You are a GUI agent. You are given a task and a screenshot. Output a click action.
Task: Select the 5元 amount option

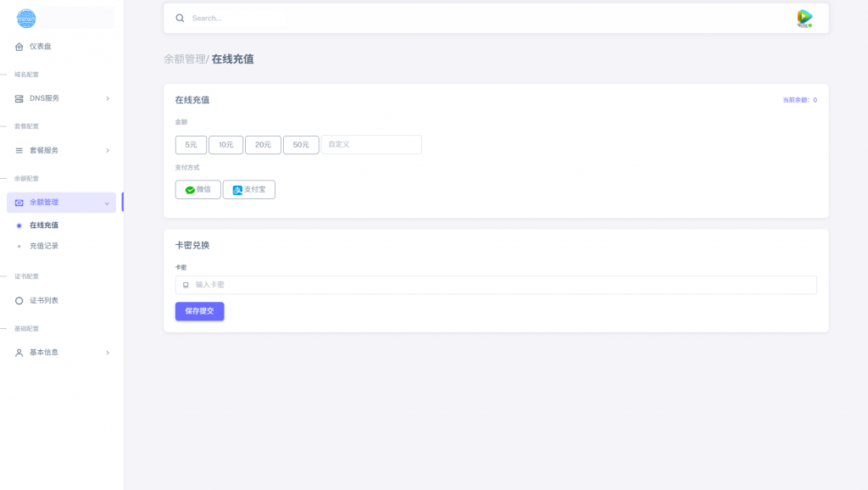click(x=191, y=145)
